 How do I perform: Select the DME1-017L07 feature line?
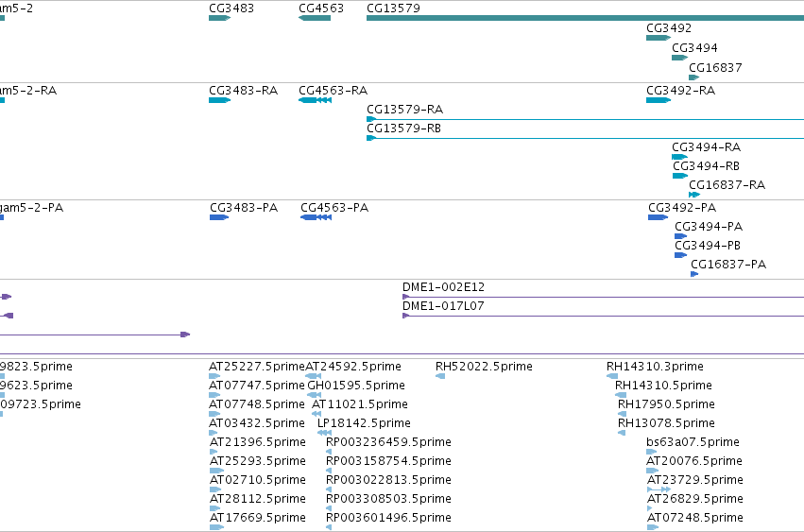click(x=603, y=316)
